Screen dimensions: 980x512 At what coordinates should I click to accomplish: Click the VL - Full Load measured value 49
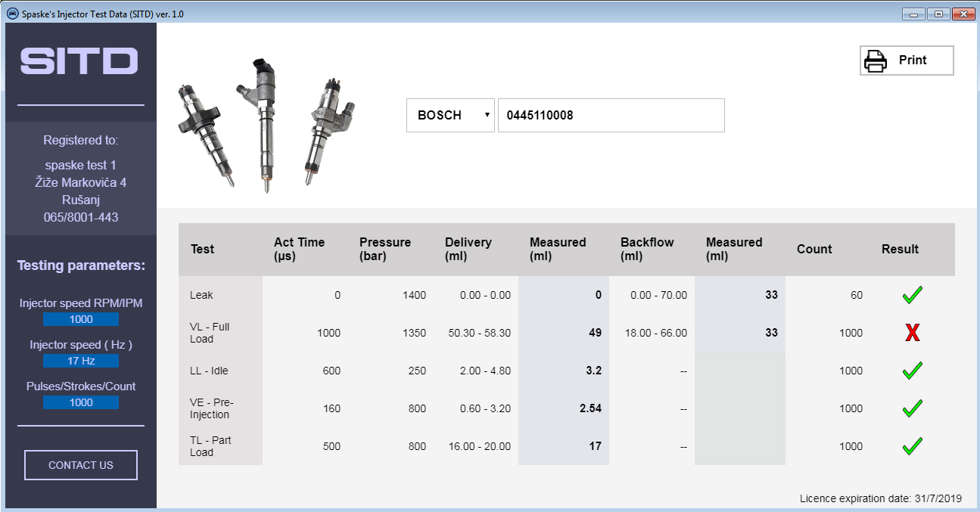[595, 333]
